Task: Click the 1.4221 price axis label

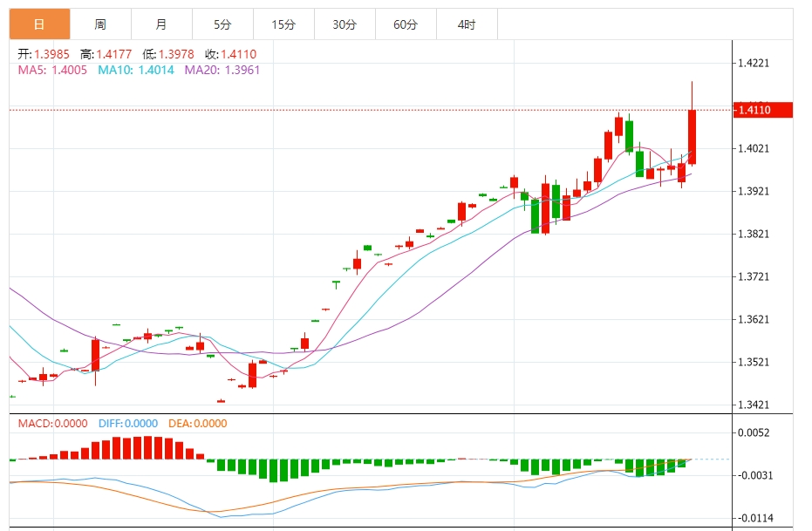Action: click(754, 64)
